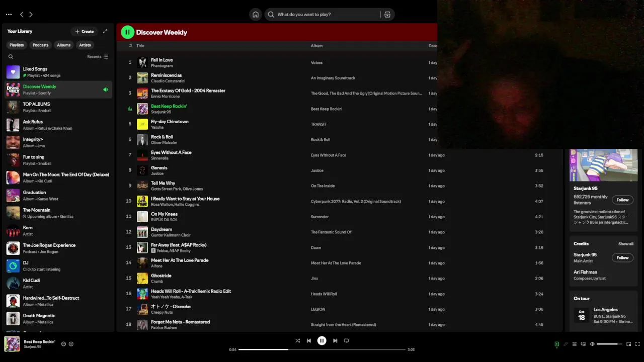Screen dimensions: 644x362
Task: Open album 'Surrender' link
Action: point(319,217)
